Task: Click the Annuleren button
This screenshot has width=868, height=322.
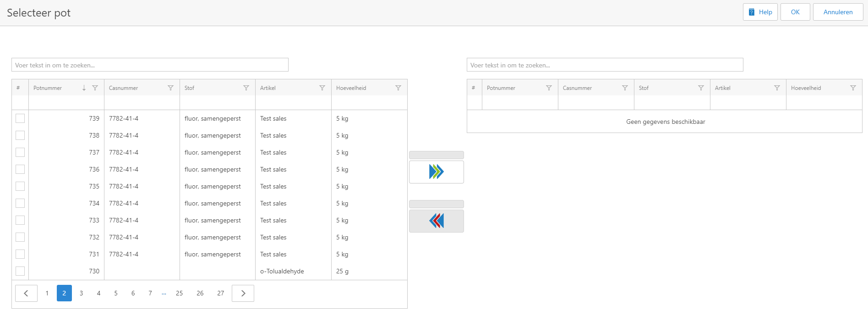Action: [x=837, y=12]
